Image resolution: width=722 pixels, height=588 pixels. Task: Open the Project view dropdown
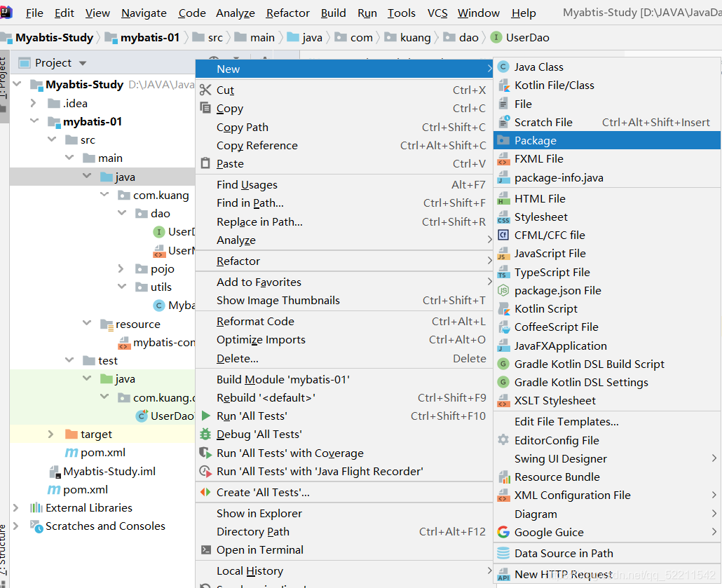click(x=83, y=63)
